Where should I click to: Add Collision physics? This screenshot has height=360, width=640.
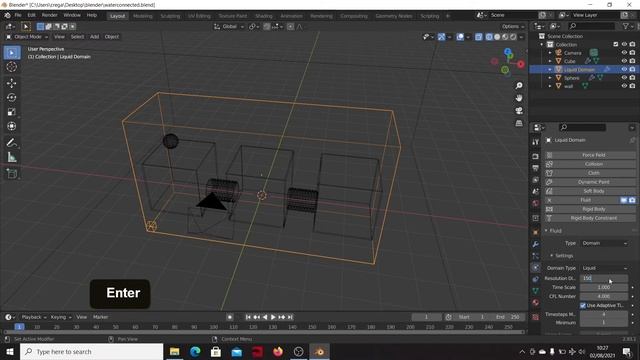[x=590, y=164]
